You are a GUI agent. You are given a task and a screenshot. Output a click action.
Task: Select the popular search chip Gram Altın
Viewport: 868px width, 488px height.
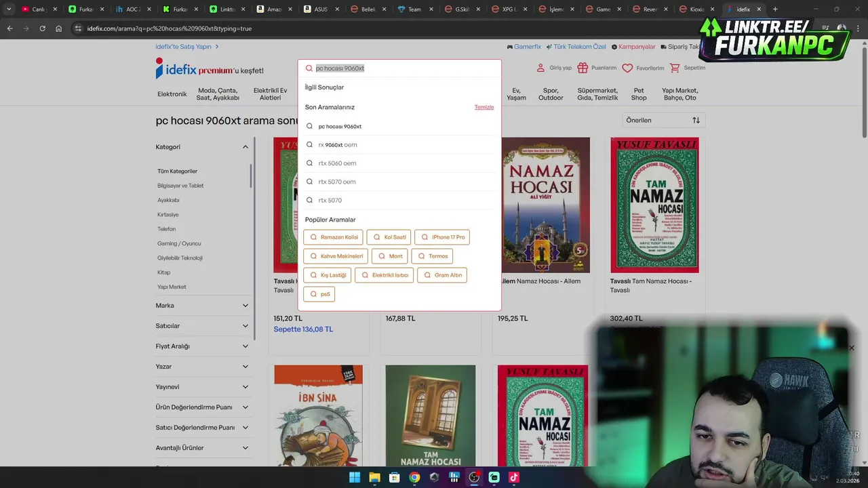tap(442, 275)
